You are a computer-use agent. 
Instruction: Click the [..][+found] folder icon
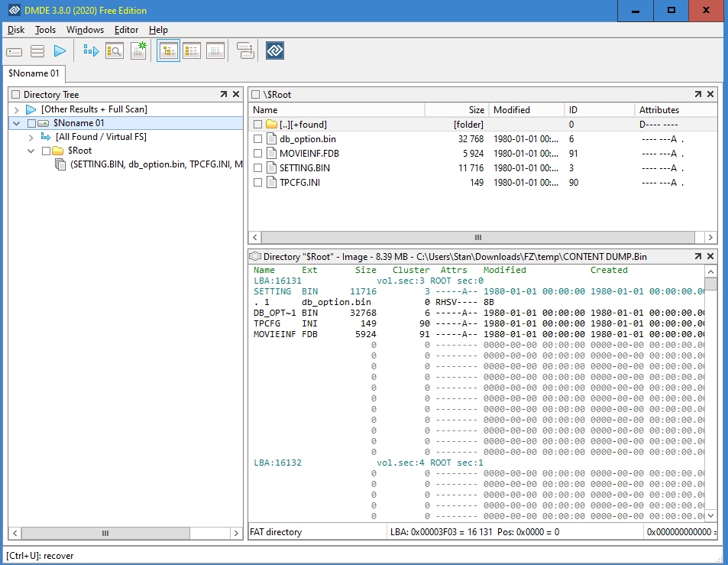pyautogui.click(x=272, y=125)
